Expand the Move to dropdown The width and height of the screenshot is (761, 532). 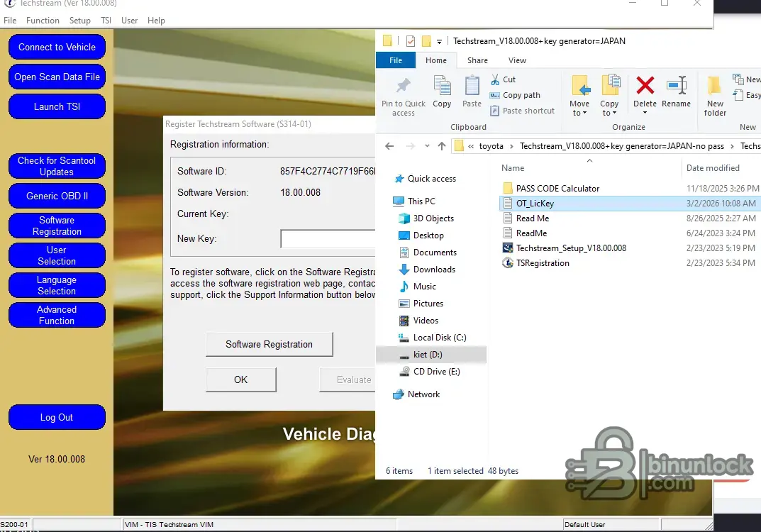click(x=579, y=113)
